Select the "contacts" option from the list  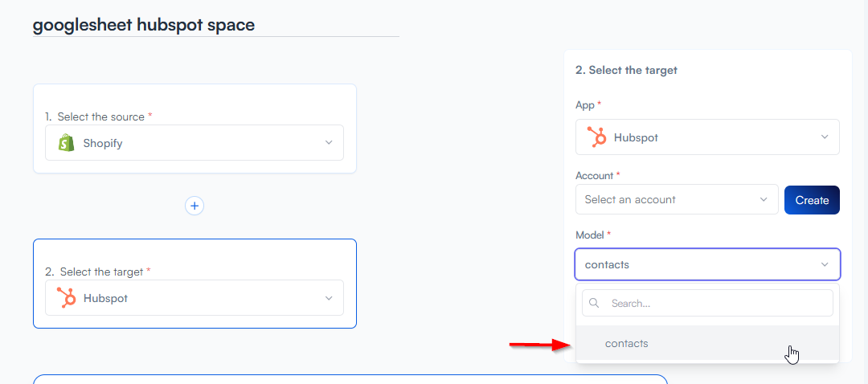[627, 343]
